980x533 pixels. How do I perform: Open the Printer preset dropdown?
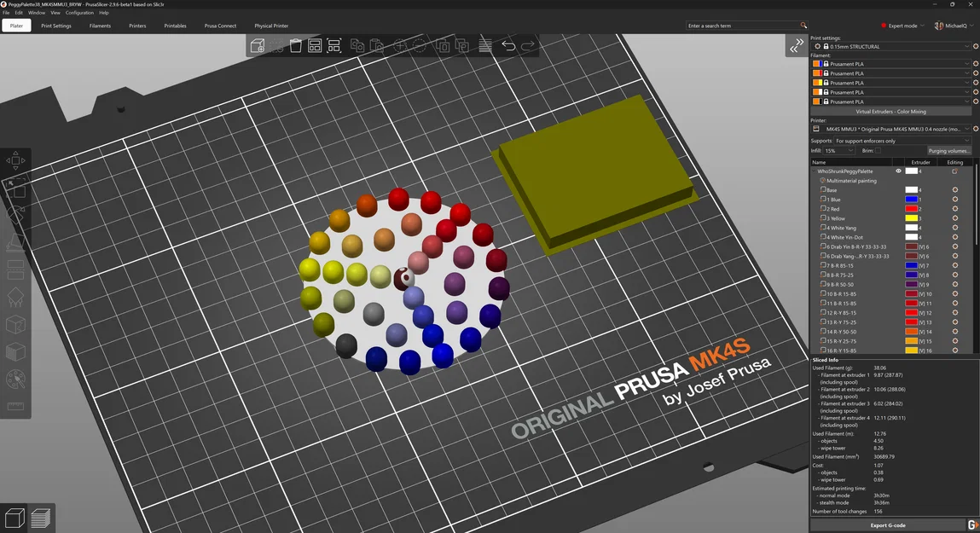point(891,129)
